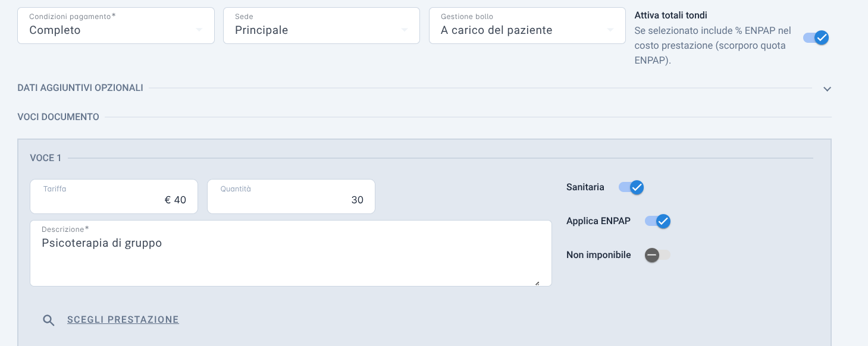
Task: Click the small arrow in Sede field
Action: [x=405, y=30]
